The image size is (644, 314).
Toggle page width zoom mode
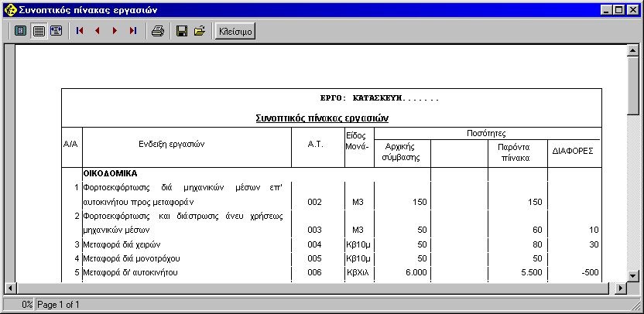(x=55, y=31)
